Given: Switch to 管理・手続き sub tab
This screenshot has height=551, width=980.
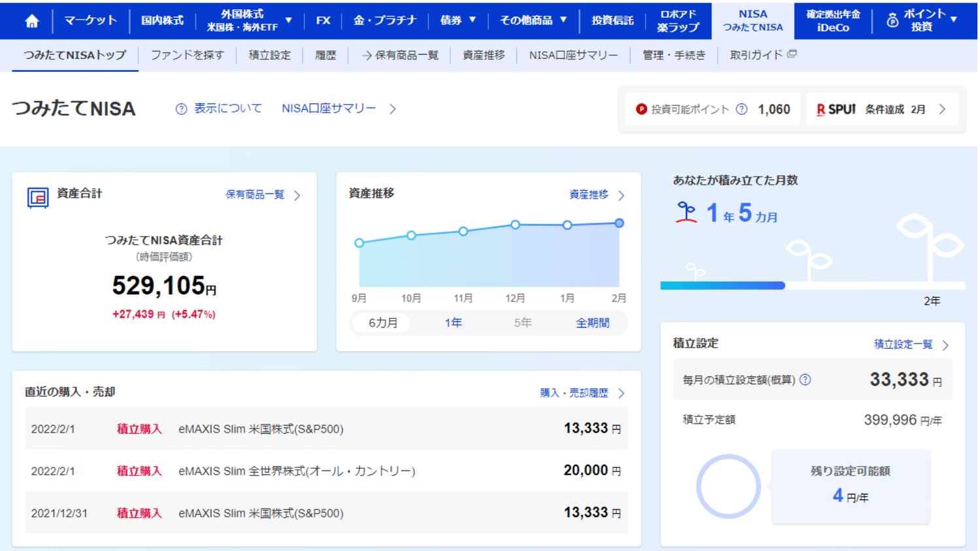Looking at the screenshot, I should click(674, 56).
